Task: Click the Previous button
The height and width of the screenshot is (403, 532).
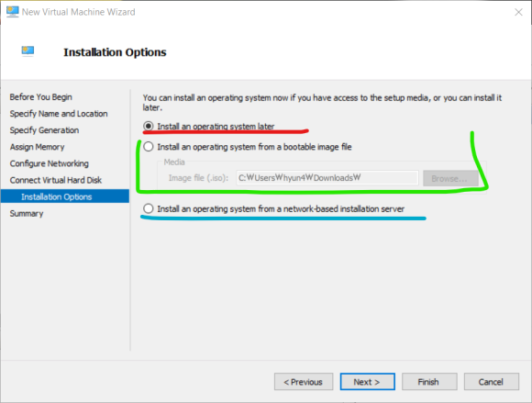Action: (x=304, y=382)
